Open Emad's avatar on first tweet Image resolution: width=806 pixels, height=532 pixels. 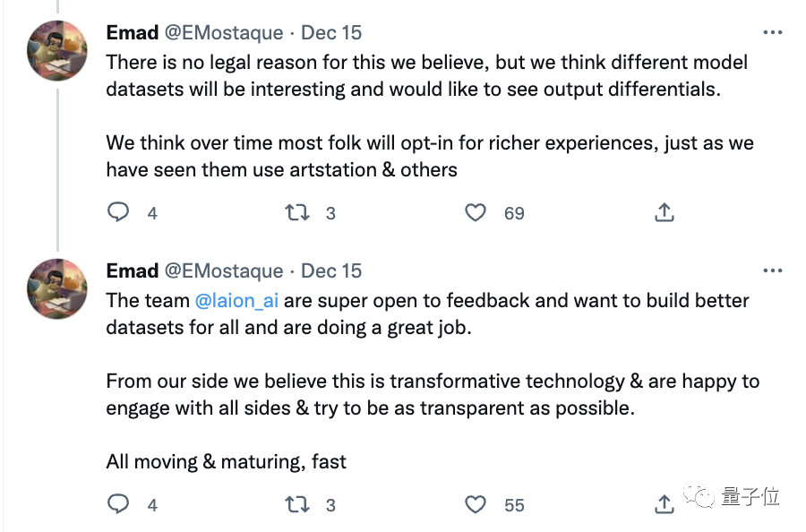click(x=58, y=51)
